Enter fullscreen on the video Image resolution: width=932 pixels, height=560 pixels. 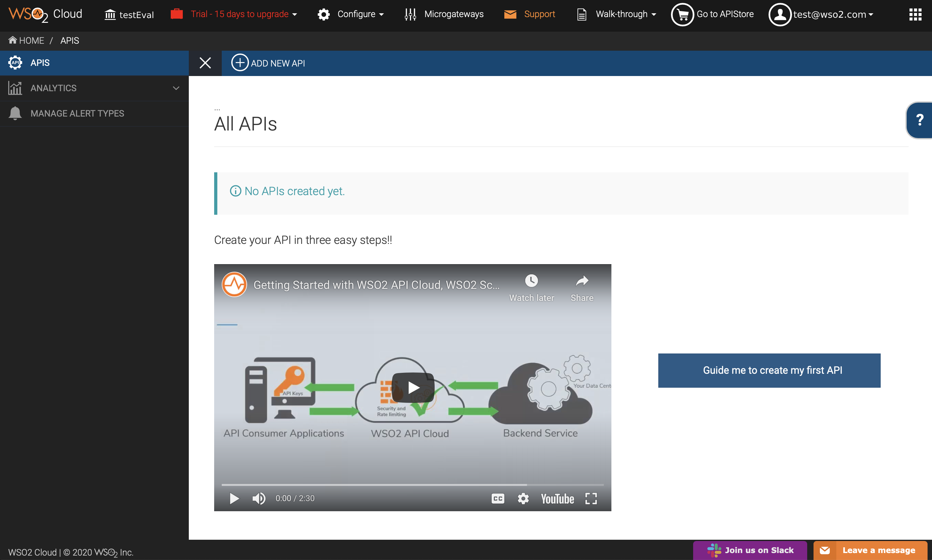[591, 498]
